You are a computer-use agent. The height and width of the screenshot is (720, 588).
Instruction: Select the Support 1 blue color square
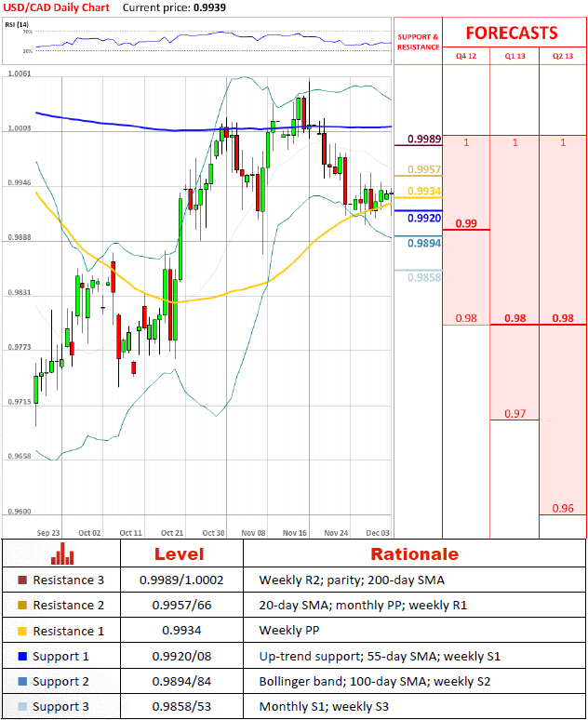point(23,656)
